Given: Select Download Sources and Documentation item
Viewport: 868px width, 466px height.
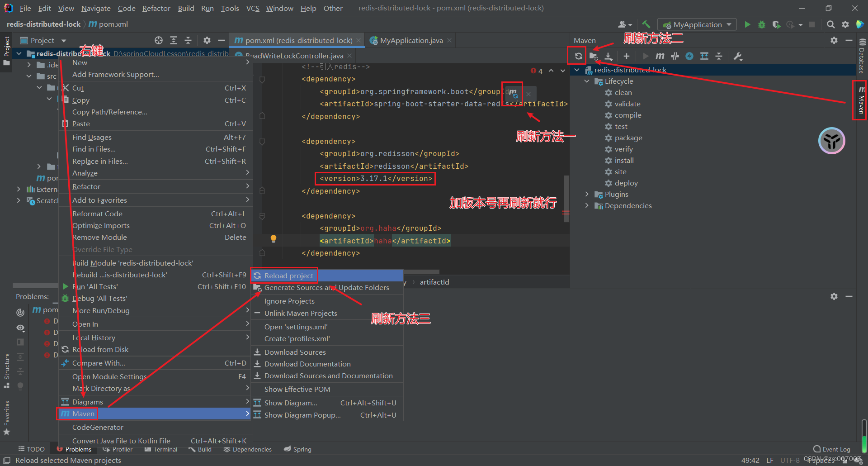Looking at the screenshot, I should tap(327, 376).
